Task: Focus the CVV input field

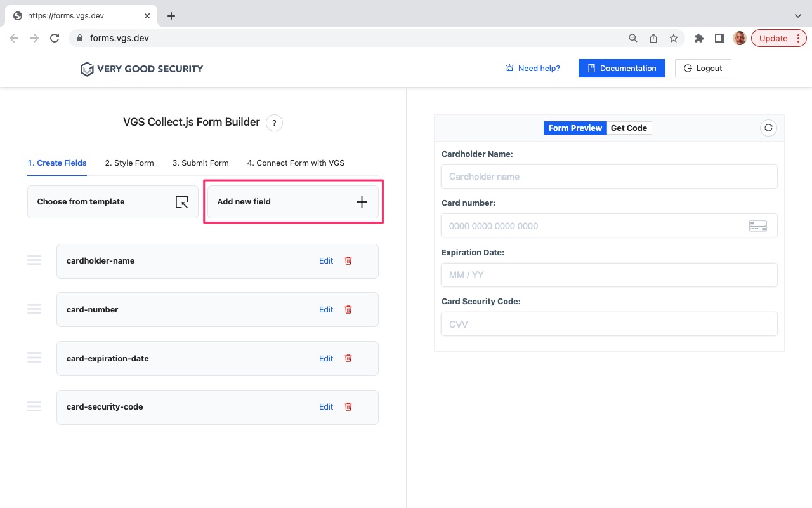Action: (609, 324)
